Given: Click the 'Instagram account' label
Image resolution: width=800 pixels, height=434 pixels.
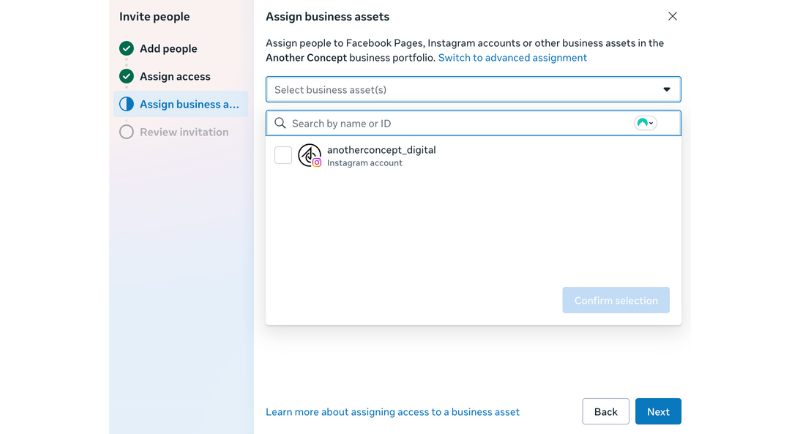Looking at the screenshot, I should (x=365, y=163).
